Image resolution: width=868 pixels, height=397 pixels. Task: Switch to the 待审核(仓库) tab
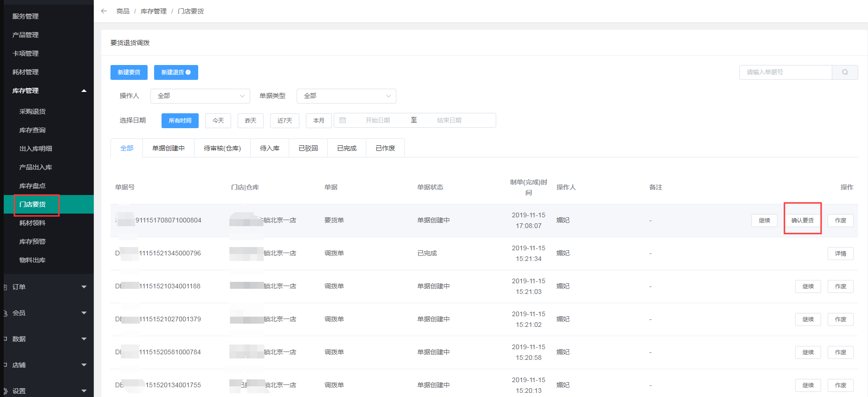[x=222, y=148]
